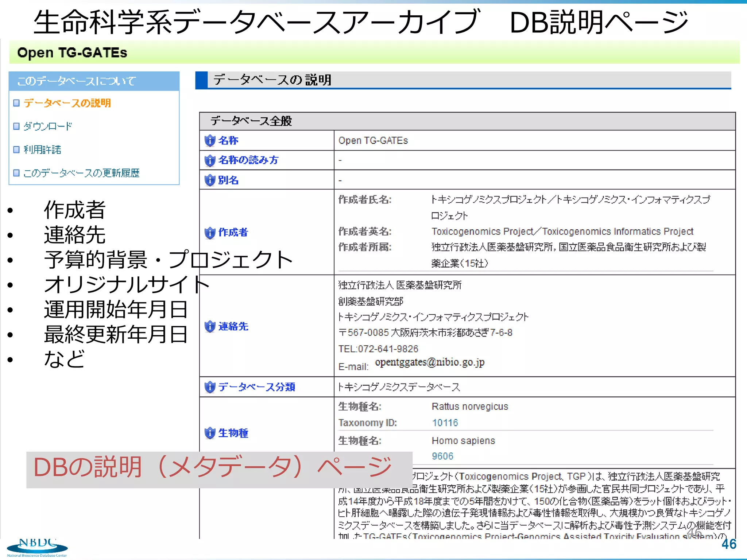Click the square bullet beside 利用許諾

coord(16,150)
